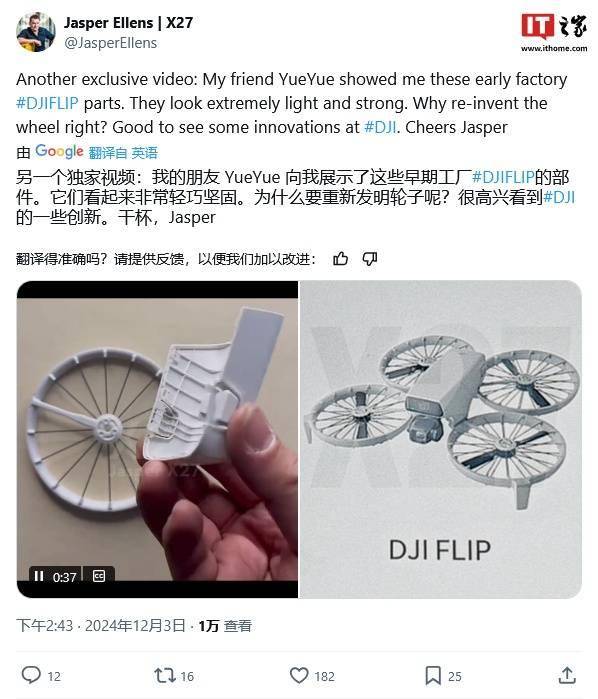This screenshot has height=699, width=598.
Task: Like the tweet with heart icon
Action: tap(299, 675)
